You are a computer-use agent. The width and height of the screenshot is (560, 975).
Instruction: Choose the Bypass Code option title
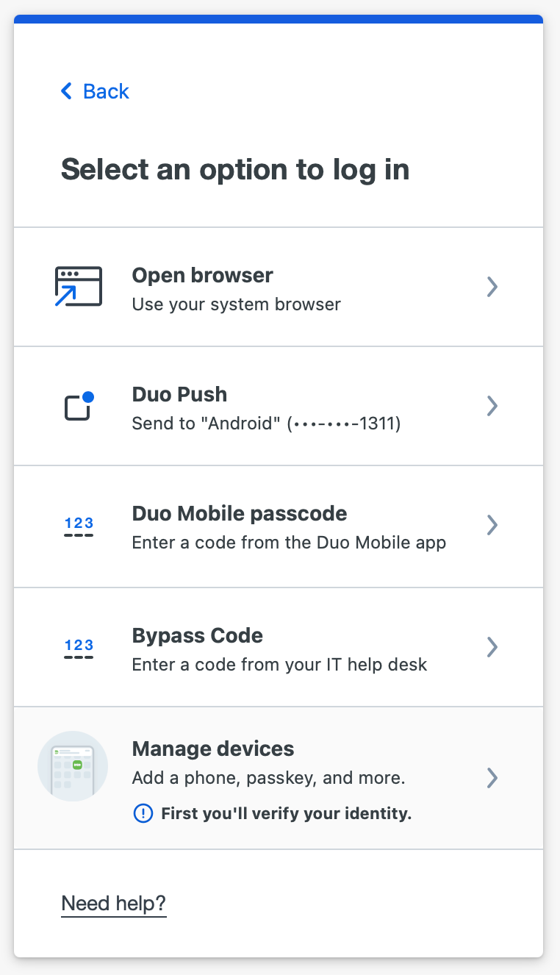tap(197, 635)
